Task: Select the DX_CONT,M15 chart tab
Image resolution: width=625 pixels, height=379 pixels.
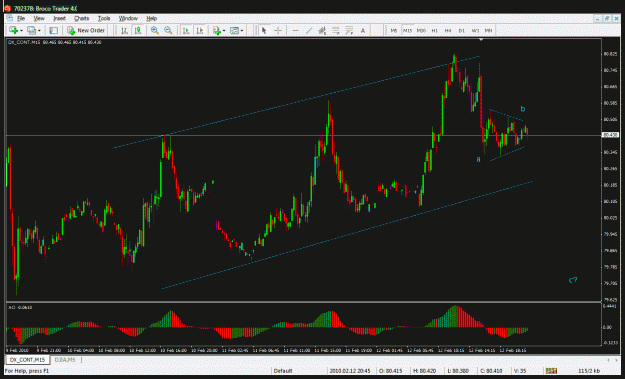Action: tap(27, 360)
